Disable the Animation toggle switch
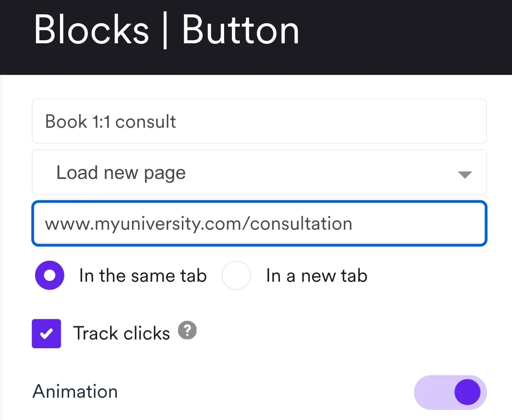 450,392
